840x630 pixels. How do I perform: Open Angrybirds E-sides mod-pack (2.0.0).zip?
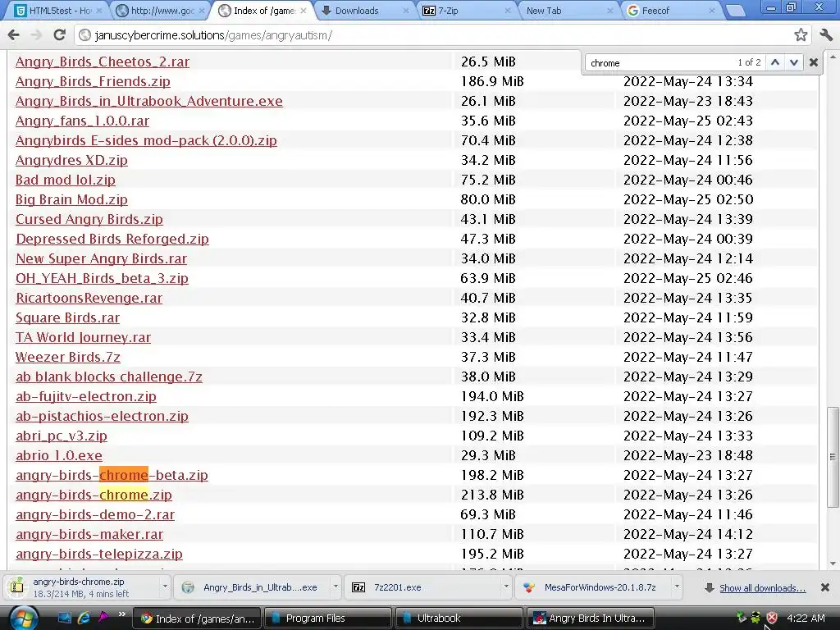pyautogui.click(x=146, y=141)
